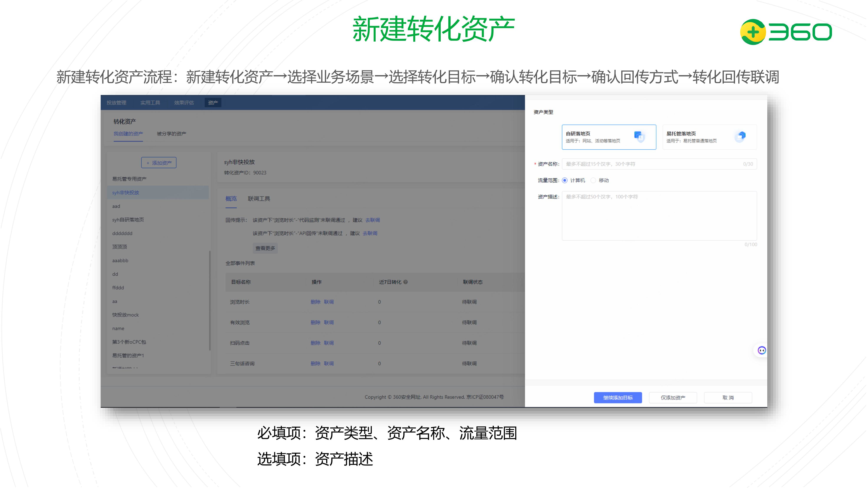Viewport: 868px width, 488px height.
Task: Click 删除 in the 浏览时长 row
Action: [x=315, y=302]
